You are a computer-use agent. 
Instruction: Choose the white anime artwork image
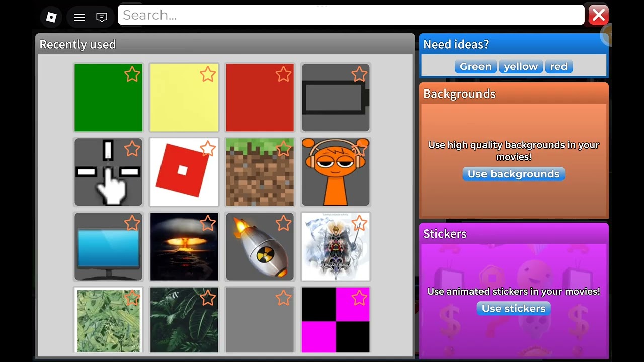[336, 246]
